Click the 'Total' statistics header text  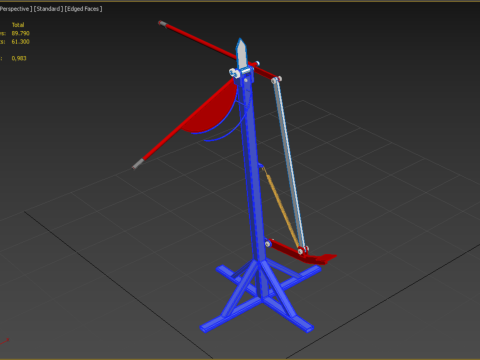[18, 25]
